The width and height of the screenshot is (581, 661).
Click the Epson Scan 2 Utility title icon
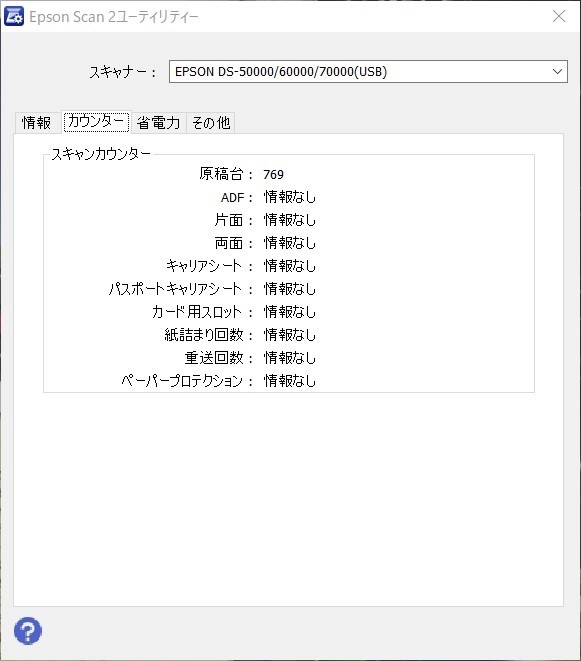[14, 16]
